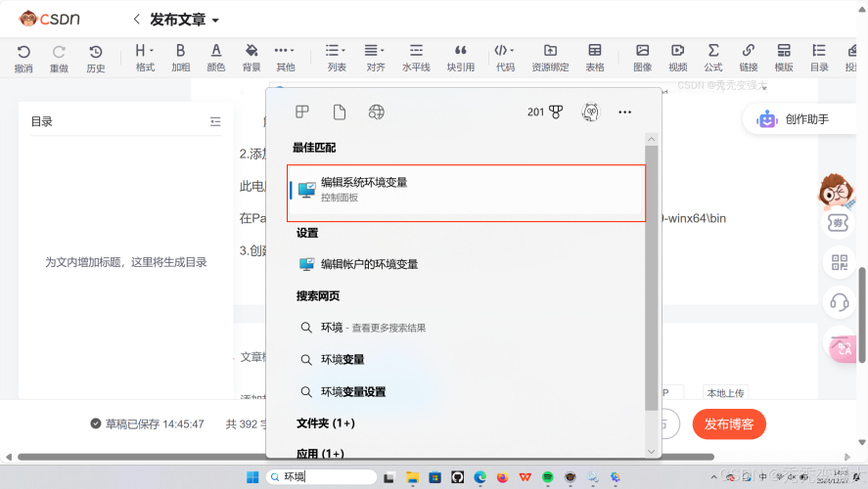Viewport: 868px width, 489px height.
Task: Click the search panel scroll up arrow
Action: (x=651, y=139)
